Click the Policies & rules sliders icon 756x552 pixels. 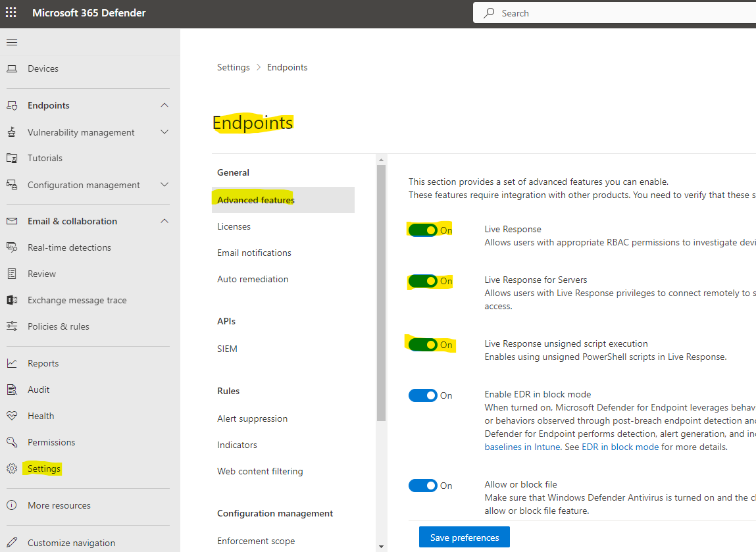(x=12, y=326)
